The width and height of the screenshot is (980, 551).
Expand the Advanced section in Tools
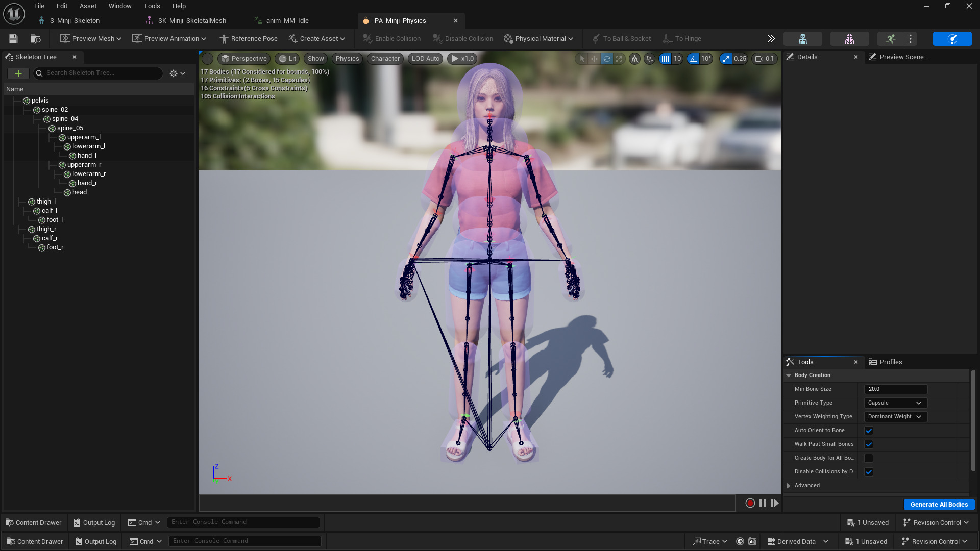point(789,486)
